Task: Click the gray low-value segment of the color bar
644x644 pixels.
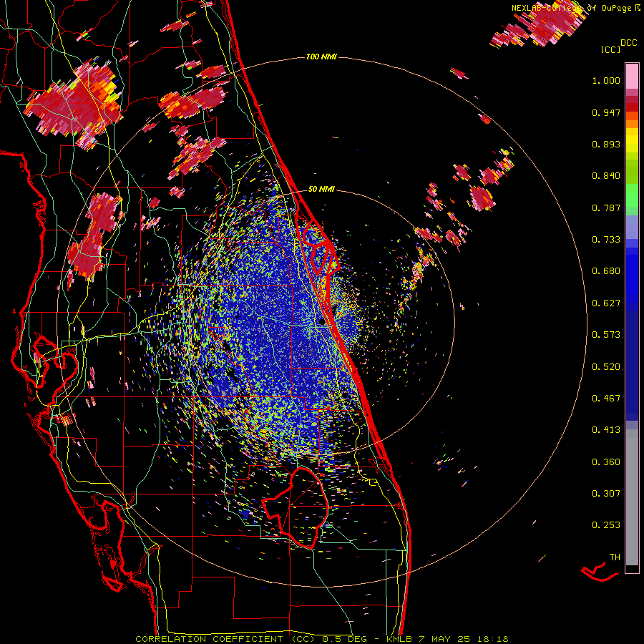Action: click(632, 497)
